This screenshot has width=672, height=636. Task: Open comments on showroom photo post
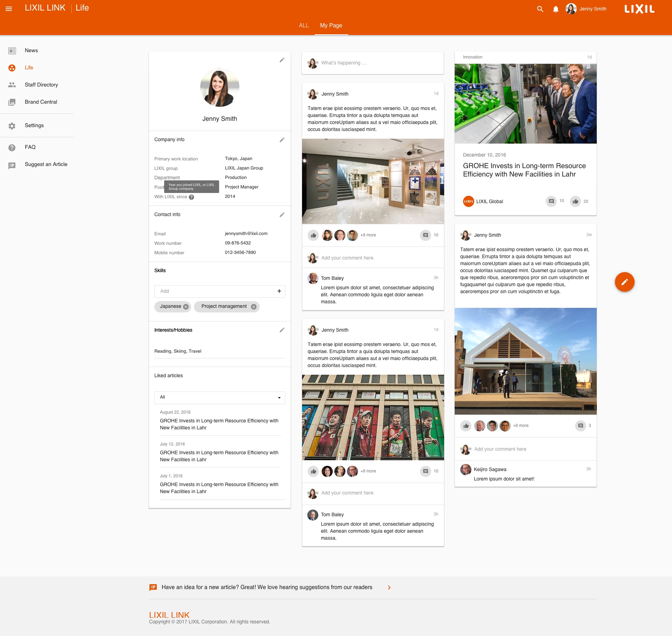(x=425, y=235)
